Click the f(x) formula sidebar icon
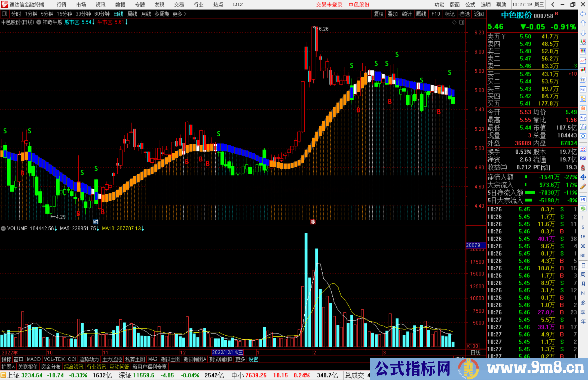The image size is (588, 380). pos(583,127)
